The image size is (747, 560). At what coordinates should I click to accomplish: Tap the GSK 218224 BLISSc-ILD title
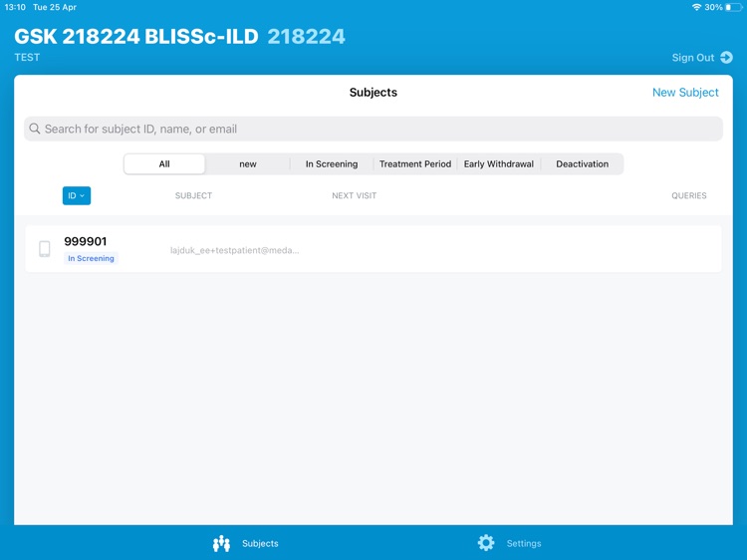click(136, 37)
